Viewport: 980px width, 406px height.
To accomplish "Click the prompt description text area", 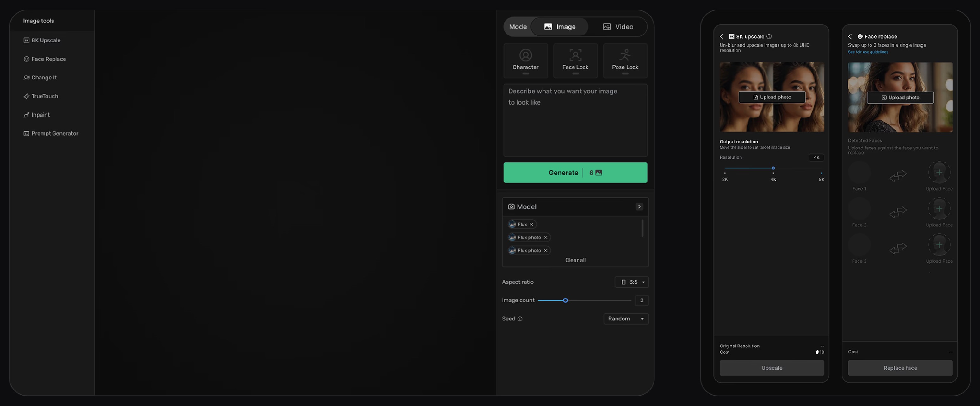I will click(x=575, y=120).
